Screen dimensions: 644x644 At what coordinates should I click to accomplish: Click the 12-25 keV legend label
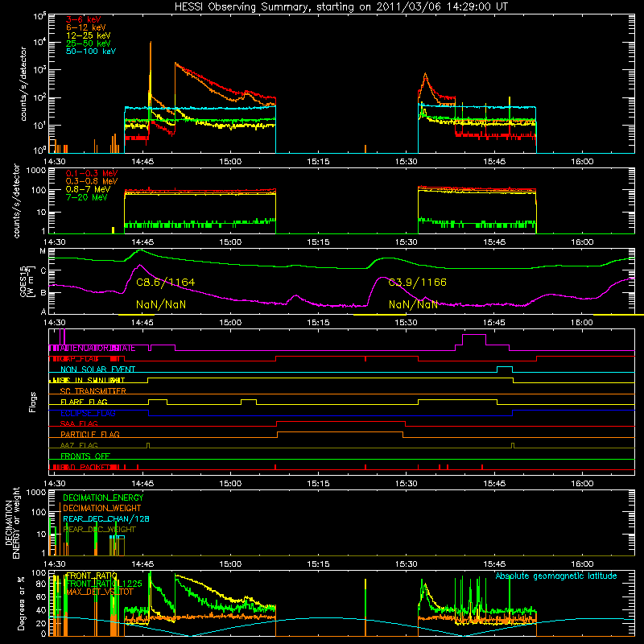[89, 35]
